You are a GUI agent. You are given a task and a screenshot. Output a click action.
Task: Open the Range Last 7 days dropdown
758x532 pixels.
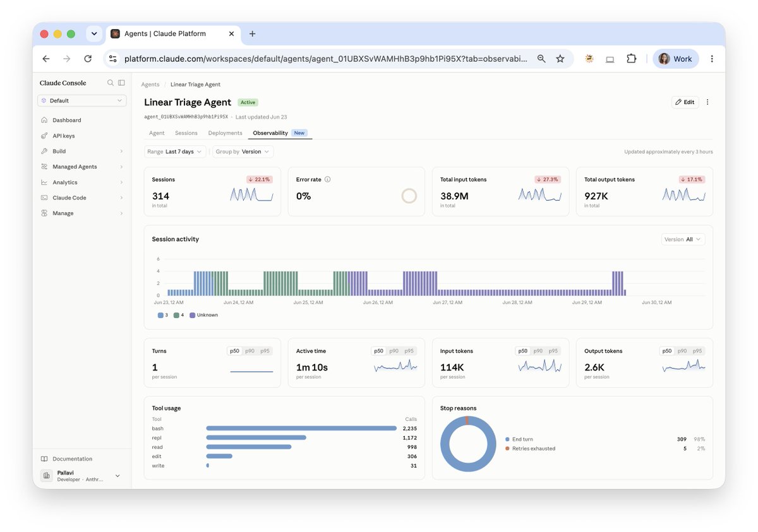175,151
